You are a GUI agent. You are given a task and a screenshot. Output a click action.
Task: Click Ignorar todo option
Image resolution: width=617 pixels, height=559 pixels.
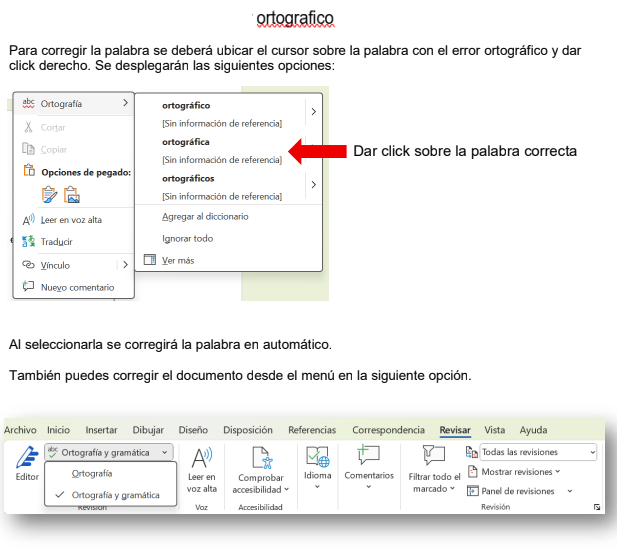click(x=187, y=238)
